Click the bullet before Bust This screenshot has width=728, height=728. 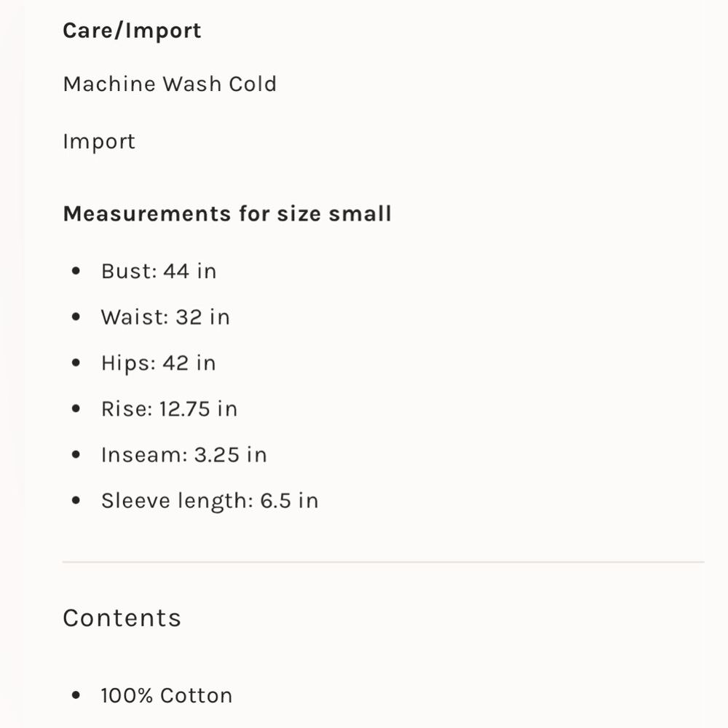click(76, 271)
